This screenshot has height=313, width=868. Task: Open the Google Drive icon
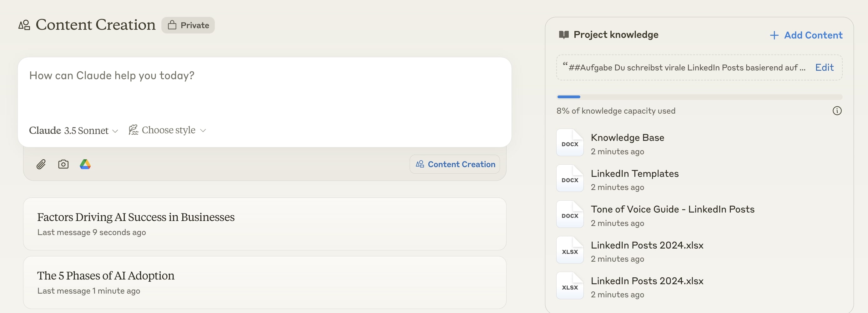(x=85, y=164)
